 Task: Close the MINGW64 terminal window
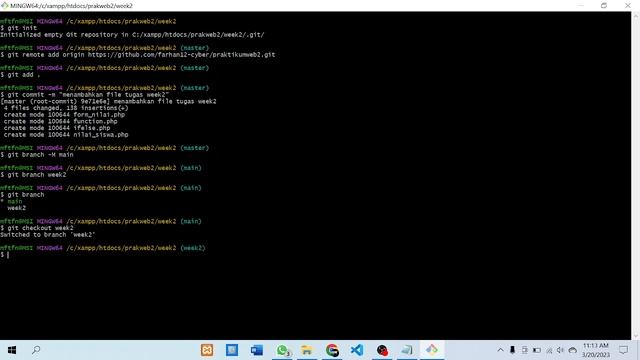click(x=628, y=5)
